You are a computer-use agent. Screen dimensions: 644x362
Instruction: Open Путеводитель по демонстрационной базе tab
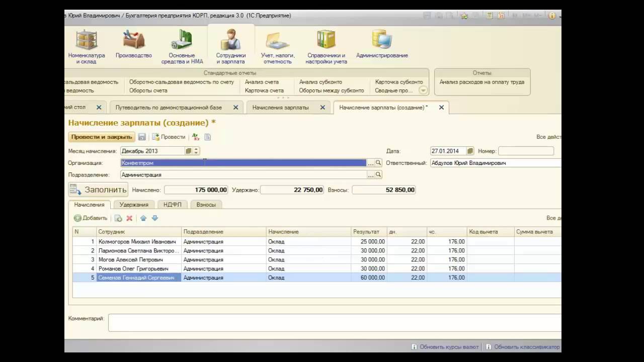point(169,108)
